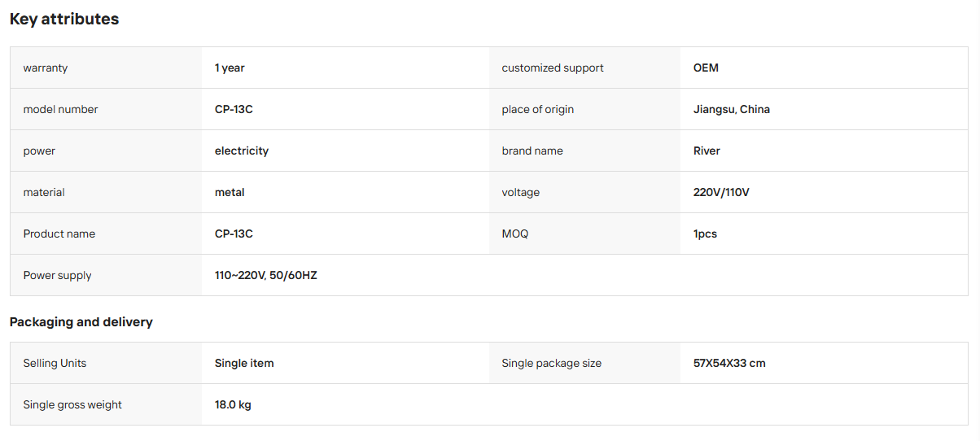Click the Jiangsu, China origin value
Image resolution: width=980 pixels, height=441 pixels.
732,110
